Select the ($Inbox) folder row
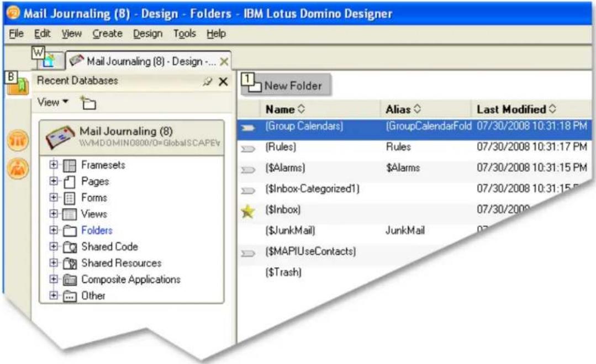 pyautogui.click(x=384, y=210)
